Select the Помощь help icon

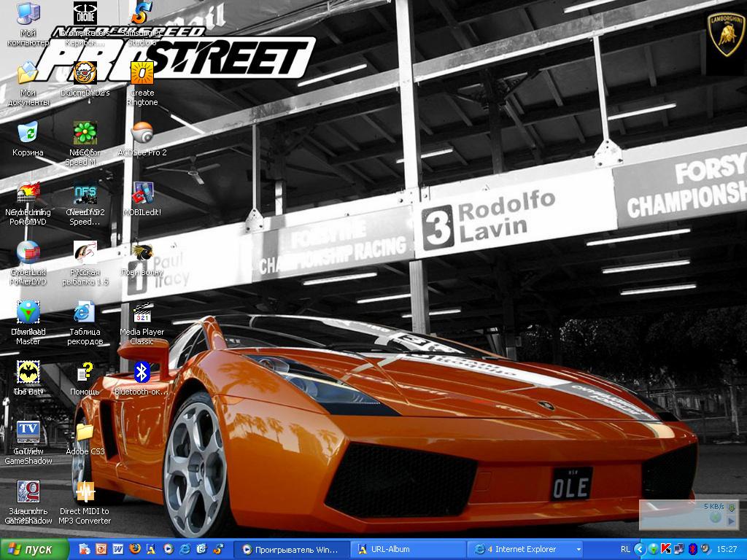pos(85,372)
